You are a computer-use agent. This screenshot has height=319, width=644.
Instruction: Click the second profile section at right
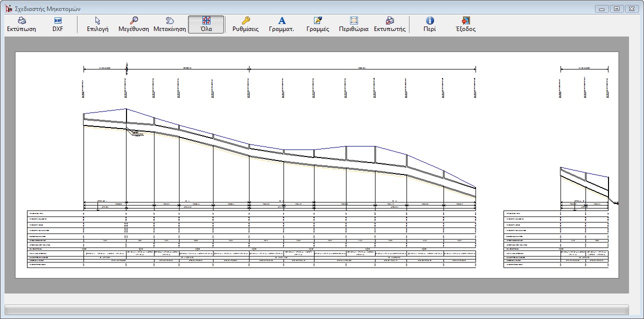pos(584,185)
